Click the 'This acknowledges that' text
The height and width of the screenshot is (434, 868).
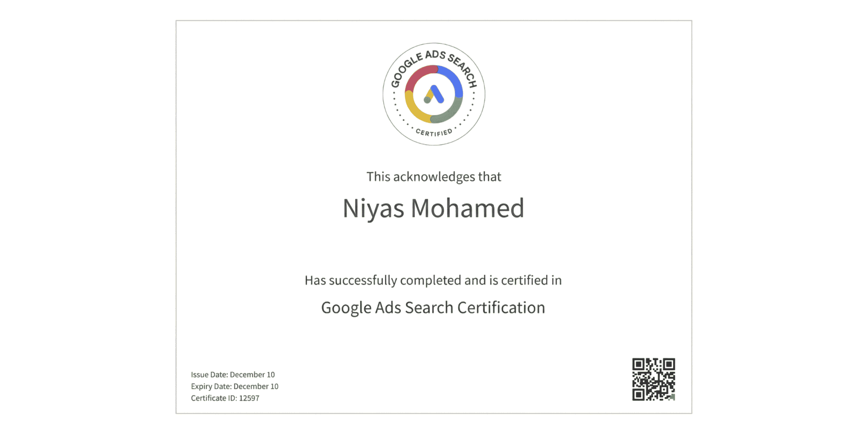point(434,177)
